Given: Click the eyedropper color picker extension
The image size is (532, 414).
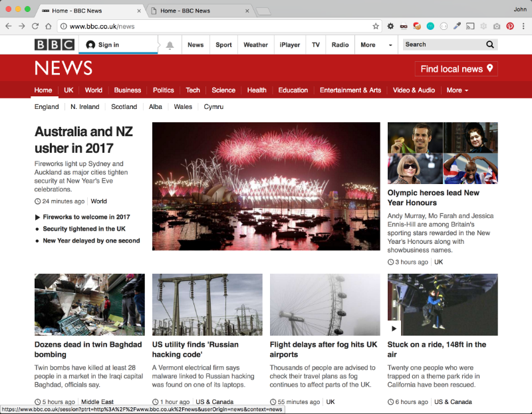Looking at the screenshot, I should tap(457, 26).
